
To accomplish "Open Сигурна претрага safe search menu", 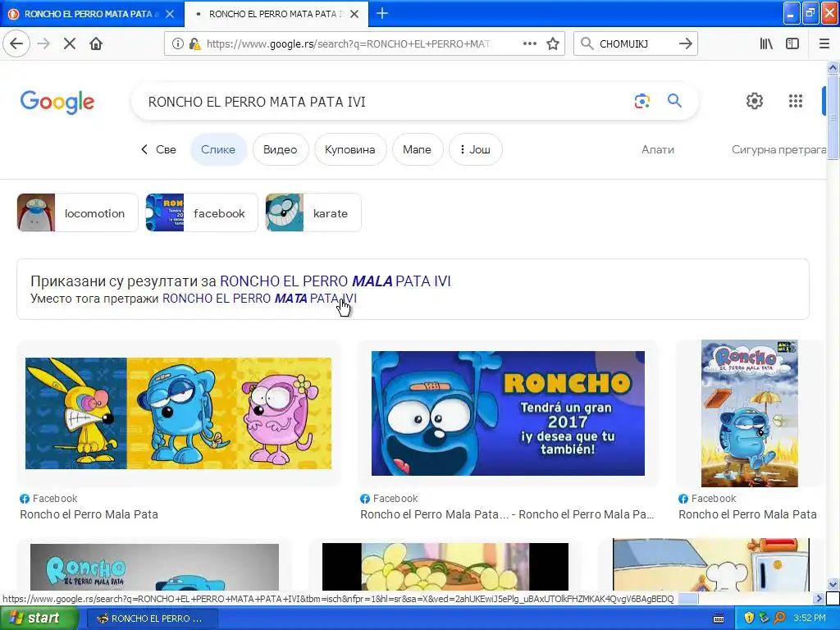I will pyautogui.click(x=779, y=149).
